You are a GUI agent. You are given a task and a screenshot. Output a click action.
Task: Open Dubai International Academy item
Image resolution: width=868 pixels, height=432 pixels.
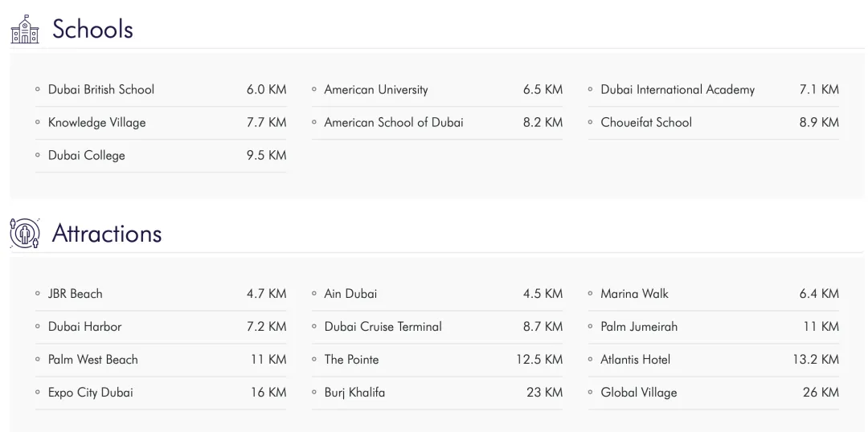coord(678,90)
